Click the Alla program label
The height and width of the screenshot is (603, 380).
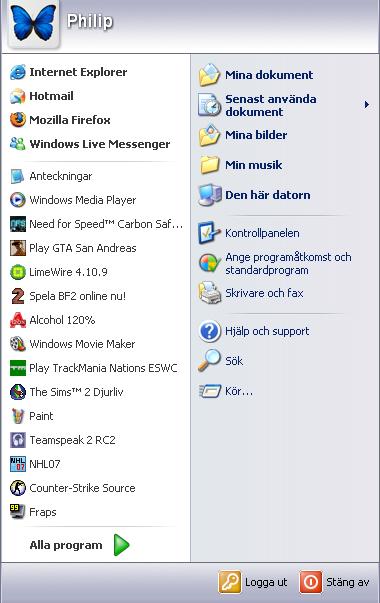[x=66, y=545]
